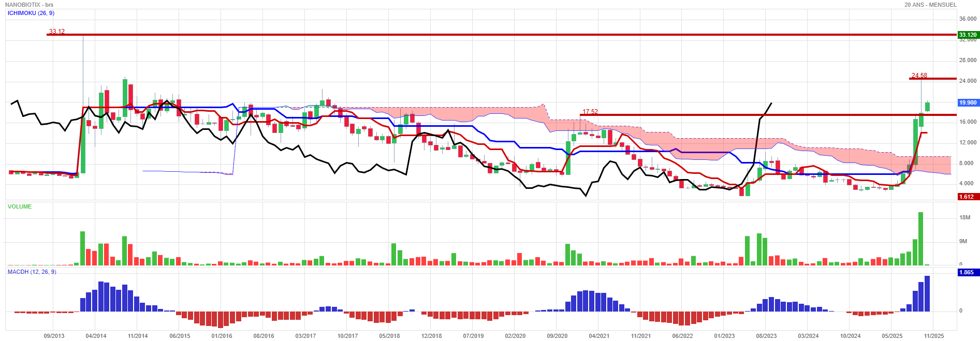
Task: Click the latest green candlestick near 19.980
Action: 927,106
